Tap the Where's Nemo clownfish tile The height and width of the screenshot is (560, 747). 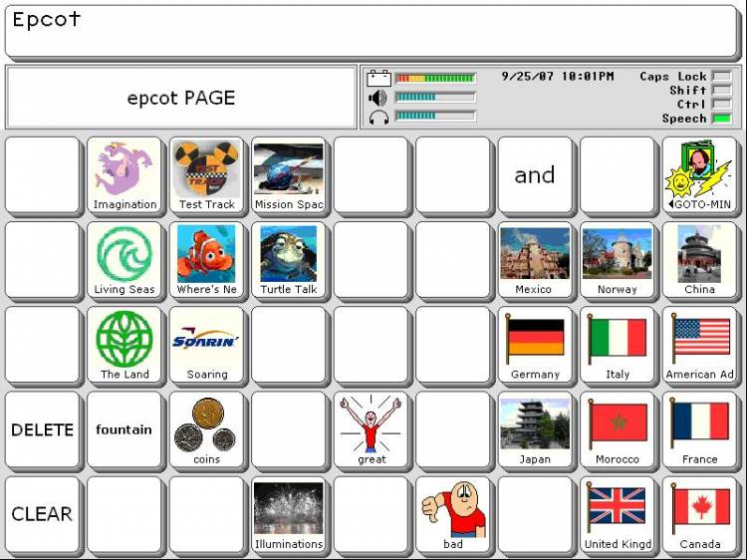click(x=207, y=260)
